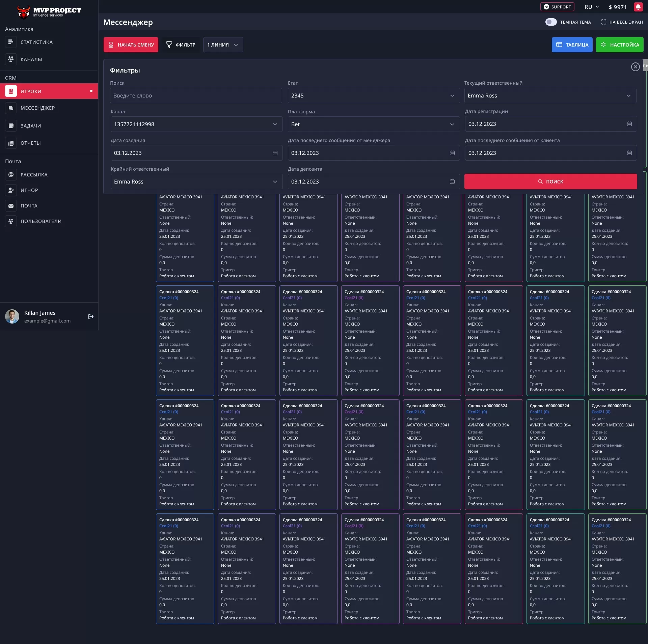This screenshot has width=648, height=644.
Task: Switch to Таблица view
Action: (572, 45)
